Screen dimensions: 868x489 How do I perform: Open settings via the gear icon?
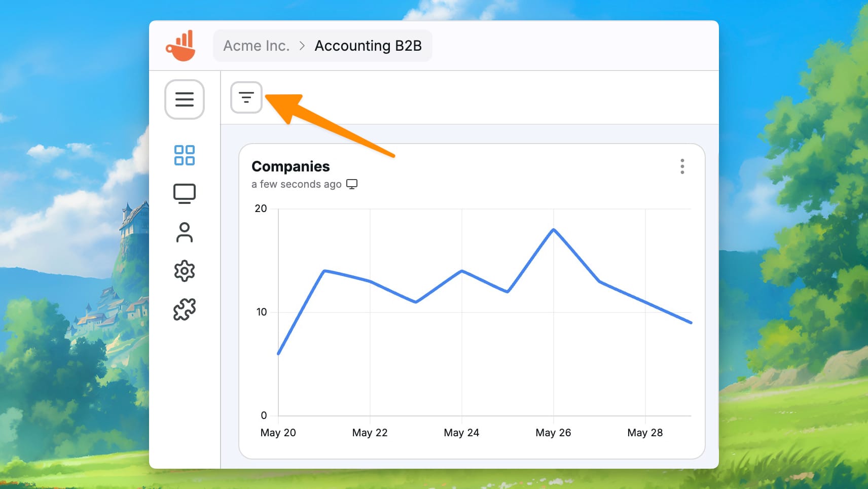[x=185, y=271]
